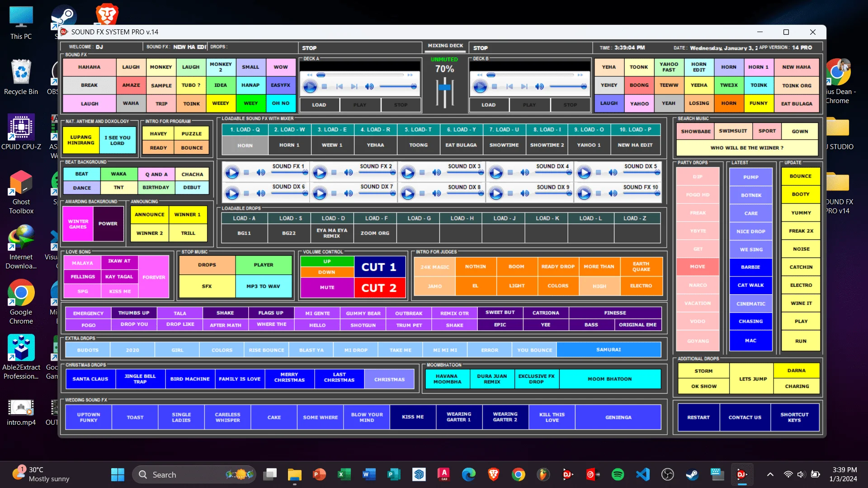Trigger the SAMURAI extra drop
868x488 pixels.
[609, 350]
